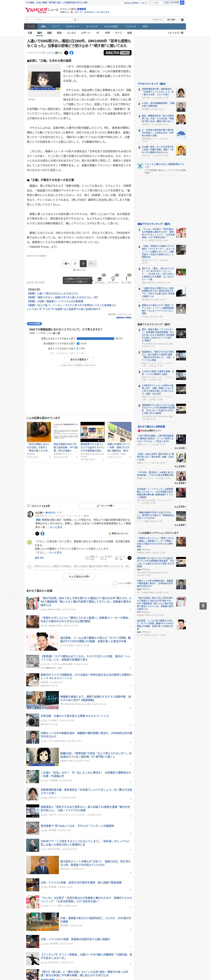
Task: Click the コメントを書く button
Action: (x=105, y=506)
